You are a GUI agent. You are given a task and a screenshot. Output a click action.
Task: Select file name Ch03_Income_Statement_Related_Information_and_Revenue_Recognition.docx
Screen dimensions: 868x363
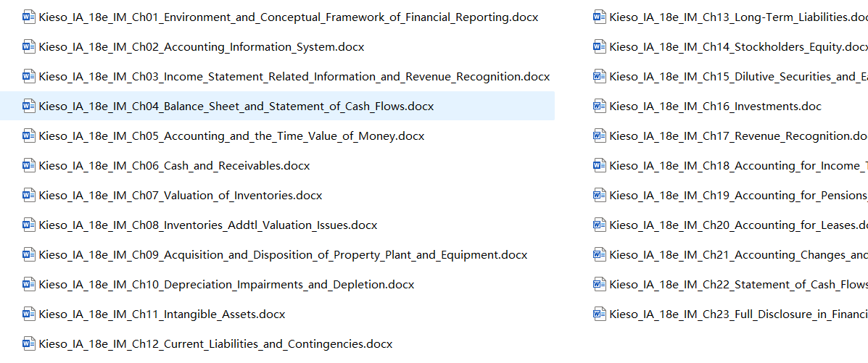(294, 77)
